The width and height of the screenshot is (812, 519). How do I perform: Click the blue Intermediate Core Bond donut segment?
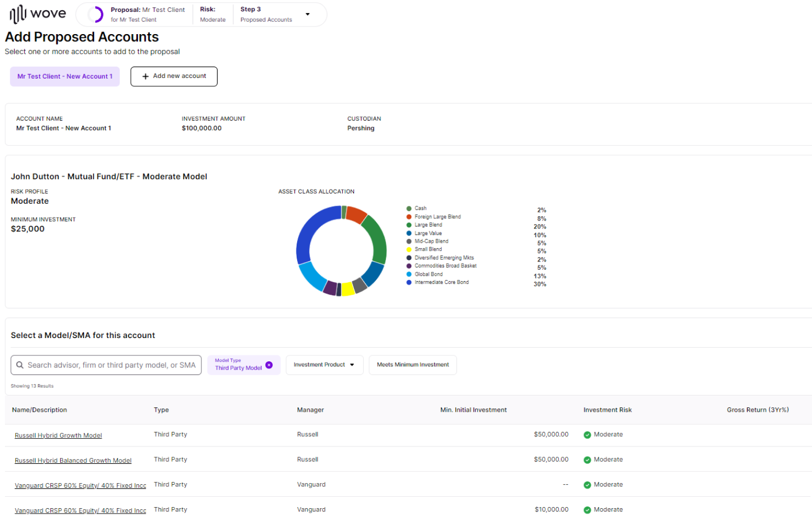point(310,230)
